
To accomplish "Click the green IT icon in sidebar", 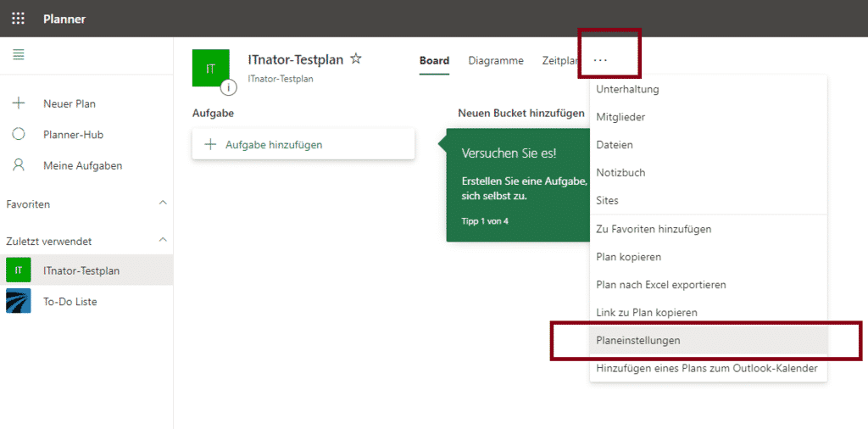I will point(19,270).
